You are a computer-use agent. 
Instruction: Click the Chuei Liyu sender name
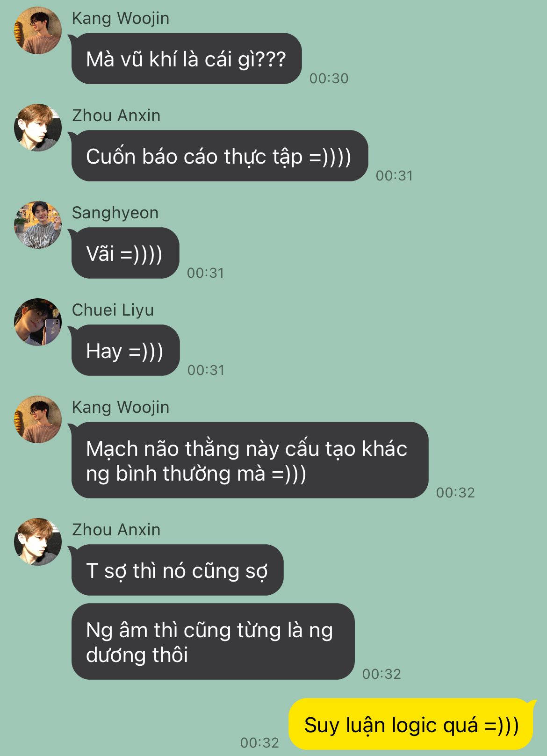113,310
